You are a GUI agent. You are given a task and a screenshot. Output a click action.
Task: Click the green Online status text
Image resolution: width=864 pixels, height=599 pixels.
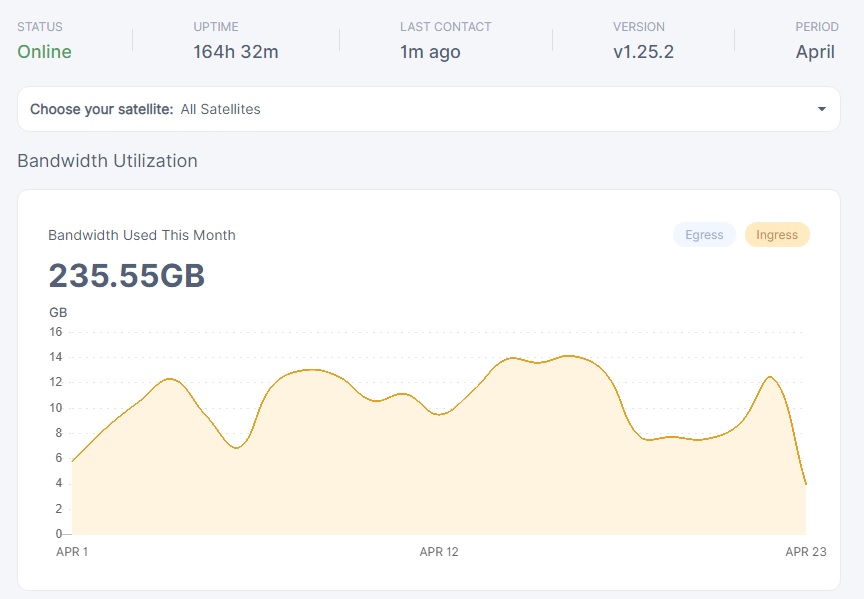pyautogui.click(x=44, y=52)
